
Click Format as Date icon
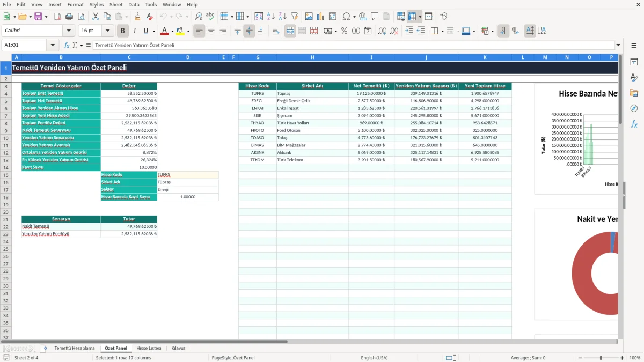[x=368, y=31]
